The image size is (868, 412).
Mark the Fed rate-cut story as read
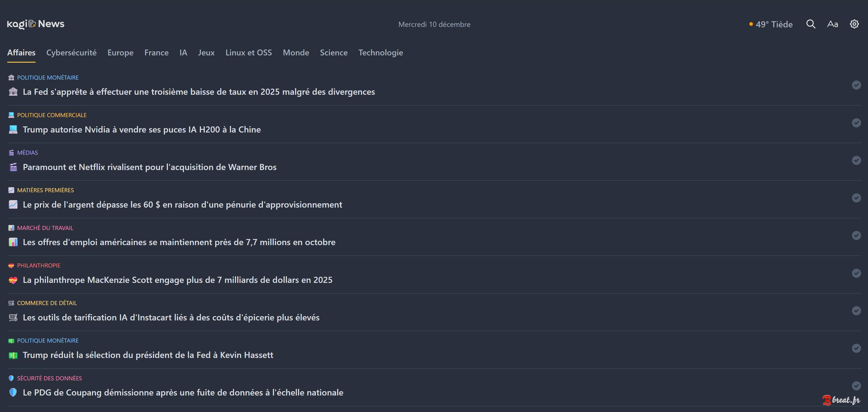click(856, 85)
